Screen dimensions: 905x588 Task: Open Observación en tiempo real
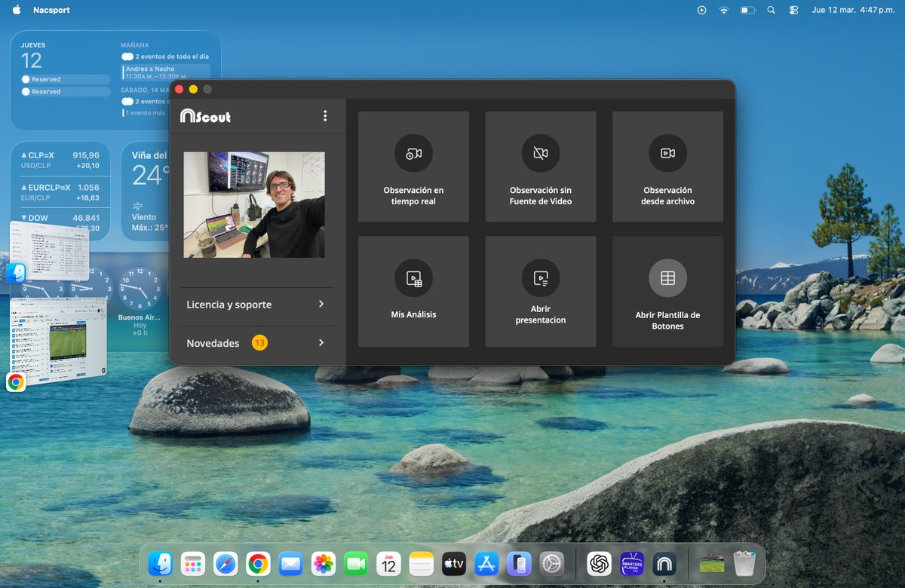click(x=413, y=167)
